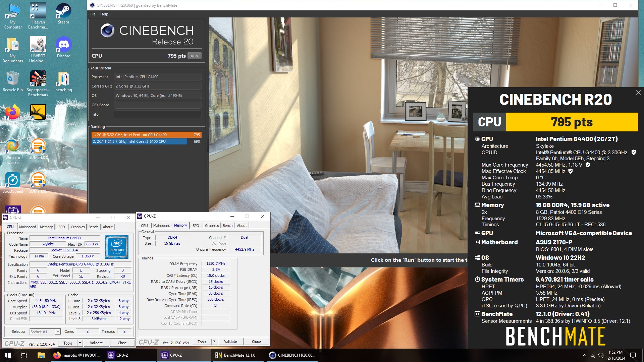Switch to CPU tab in right CPU-Z
The image size is (644, 362).
pyautogui.click(x=145, y=226)
